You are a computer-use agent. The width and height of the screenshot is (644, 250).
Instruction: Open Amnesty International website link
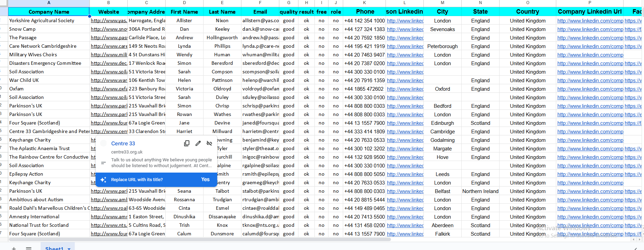pyautogui.click(x=109, y=217)
